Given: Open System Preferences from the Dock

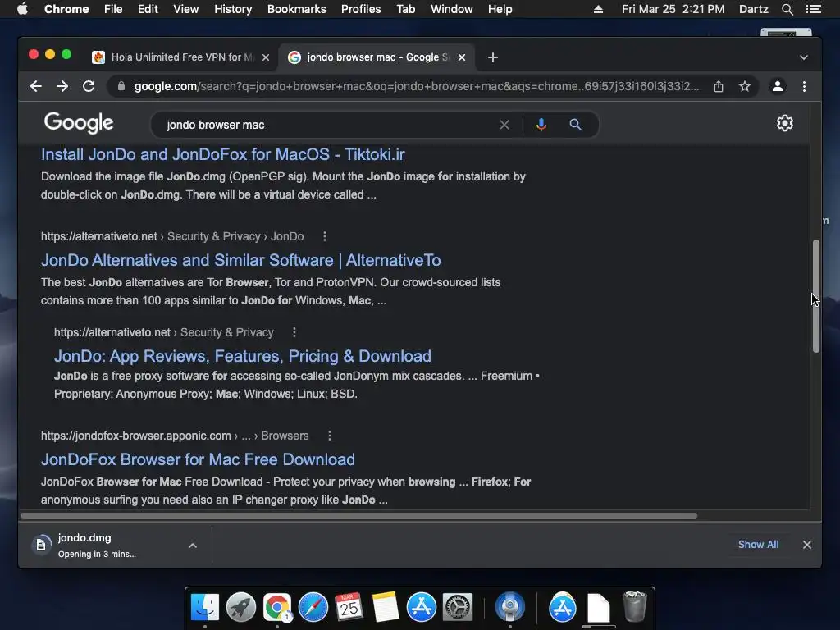Looking at the screenshot, I should point(457,607).
